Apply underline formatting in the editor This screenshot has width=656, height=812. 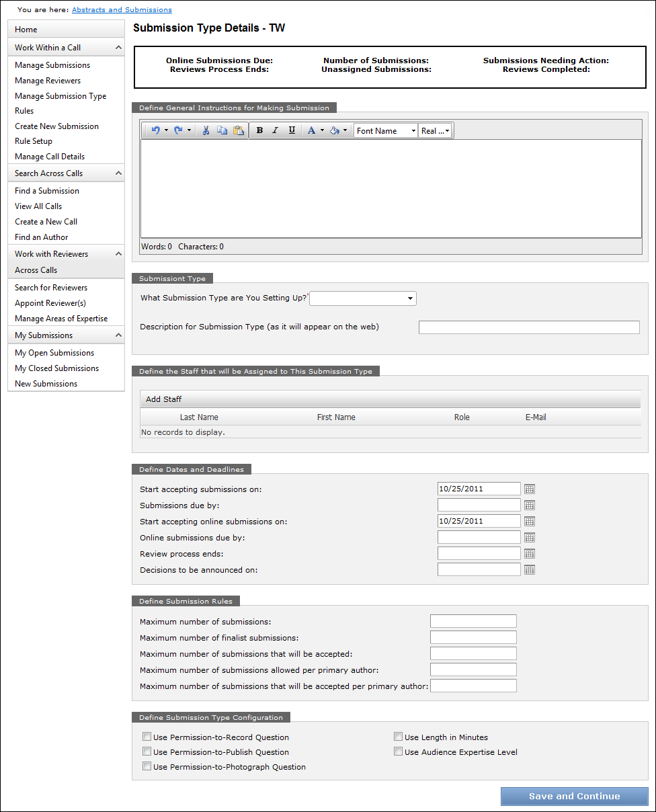point(292,130)
